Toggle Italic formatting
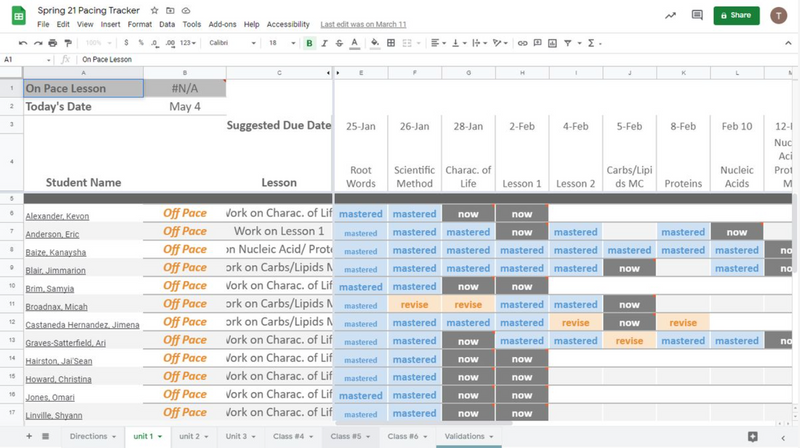Viewport: 800px width, 448px height. pos(324,43)
